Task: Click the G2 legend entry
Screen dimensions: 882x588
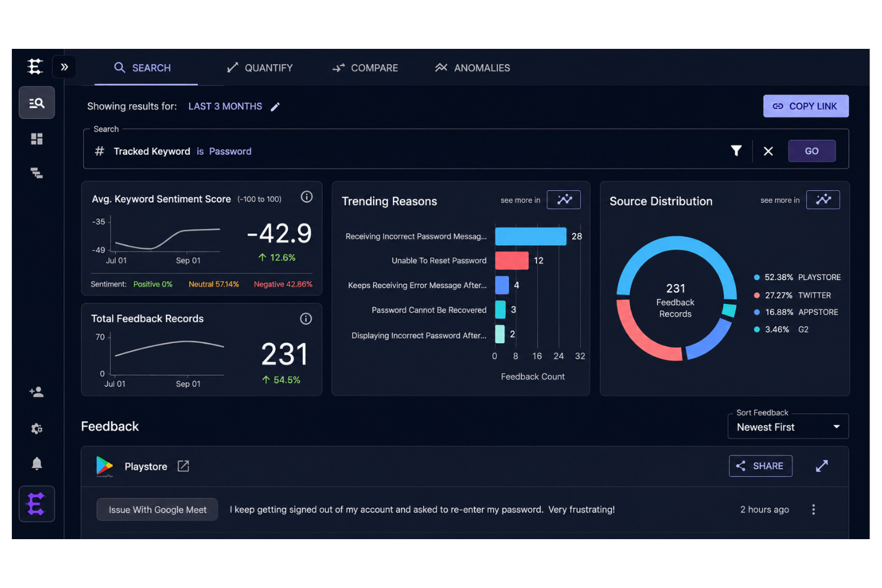Action: click(x=781, y=329)
